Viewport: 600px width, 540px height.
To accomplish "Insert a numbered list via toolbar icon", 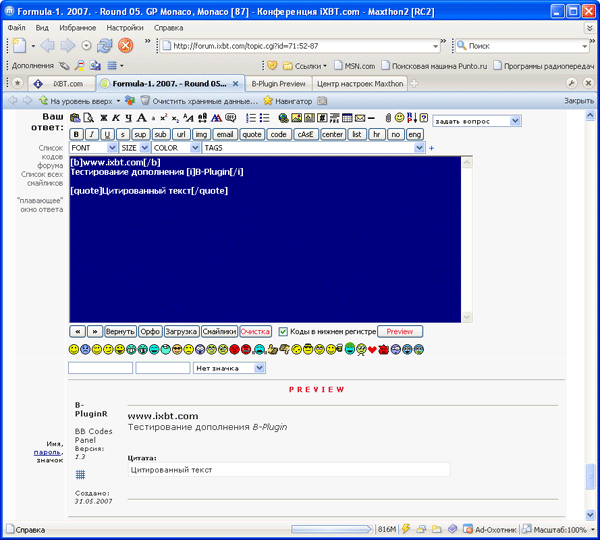I will click(251, 118).
